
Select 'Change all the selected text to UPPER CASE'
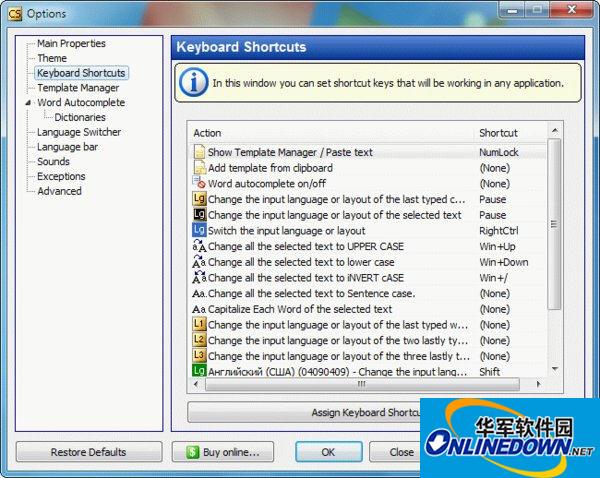pyautogui.click(x=368, y=246)
